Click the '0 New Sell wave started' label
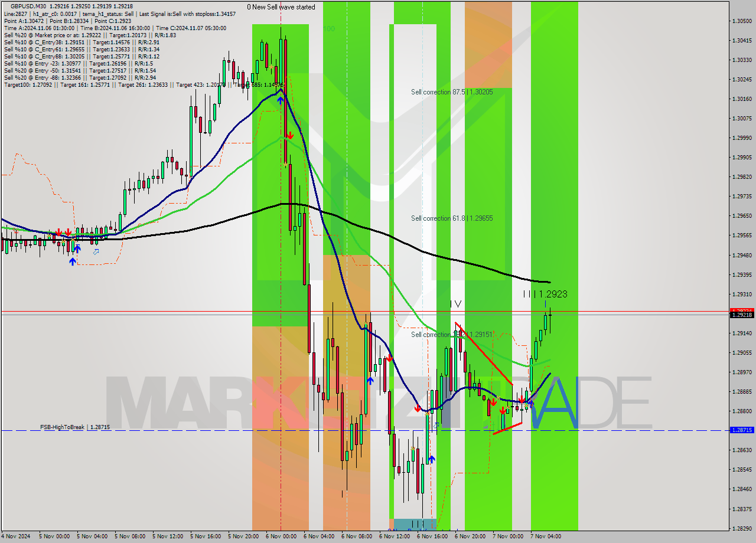Screen dimensions: 756x543 tap(281, 7)
